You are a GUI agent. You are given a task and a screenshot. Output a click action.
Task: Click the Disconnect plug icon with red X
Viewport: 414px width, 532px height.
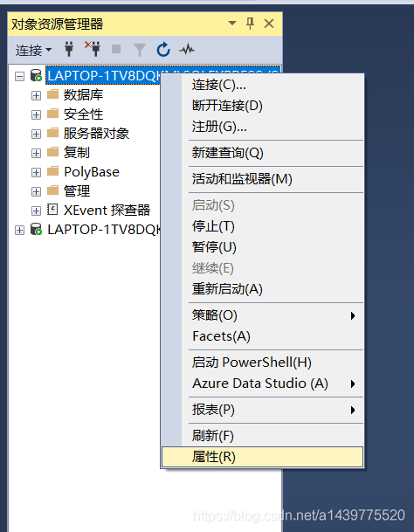coord(93,49)
